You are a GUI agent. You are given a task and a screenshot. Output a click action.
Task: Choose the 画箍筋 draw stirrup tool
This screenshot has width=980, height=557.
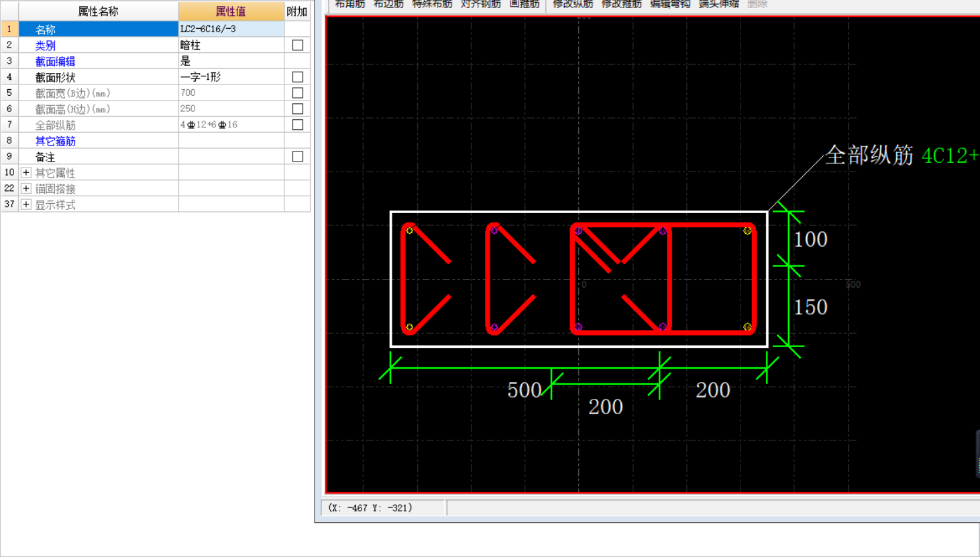[525, 4]
